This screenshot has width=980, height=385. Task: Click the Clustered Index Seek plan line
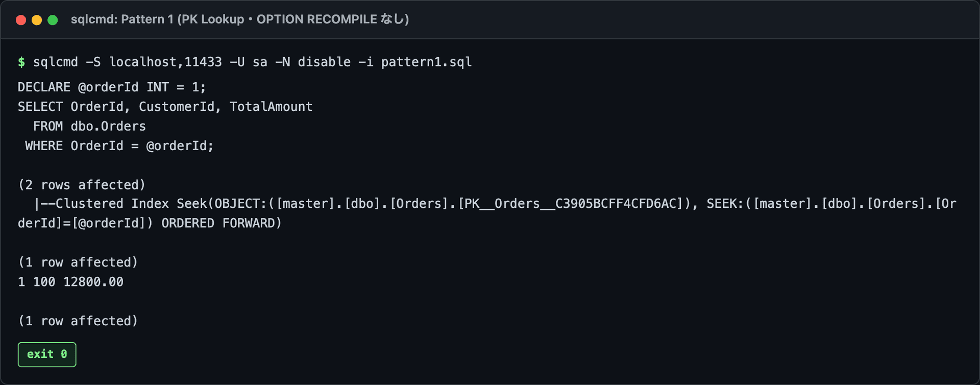tap(487, 213)
